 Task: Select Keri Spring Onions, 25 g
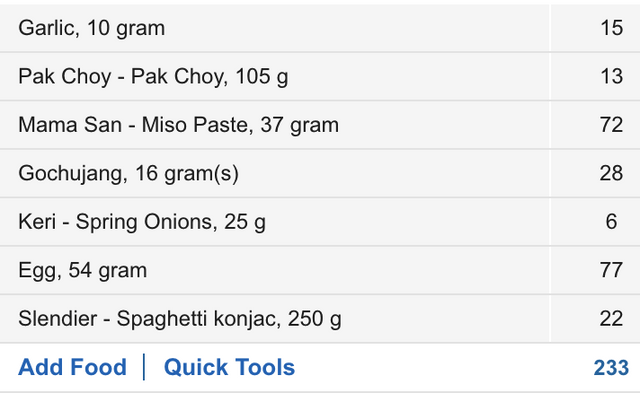point(142,222)
